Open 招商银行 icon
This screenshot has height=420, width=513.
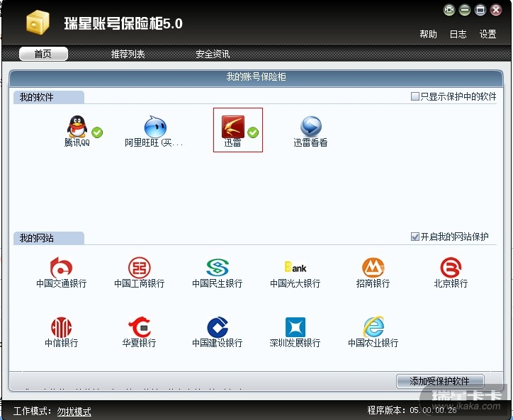(x=373, y=267)
